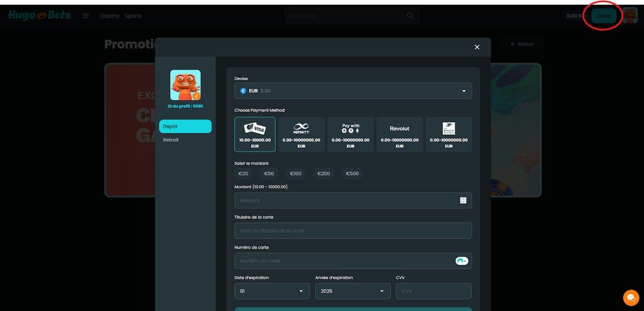The image size is (644, 311).
Task: Select the Visa card payment method
Action: pos(255,134)
